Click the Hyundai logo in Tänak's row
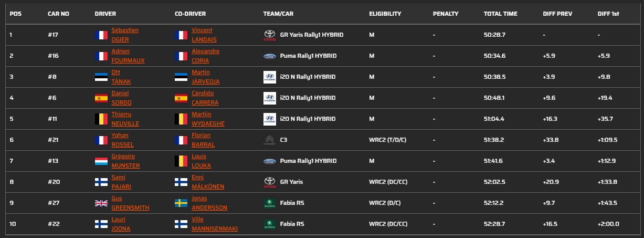This screenshot has width=644, height=238. point(269,77)
